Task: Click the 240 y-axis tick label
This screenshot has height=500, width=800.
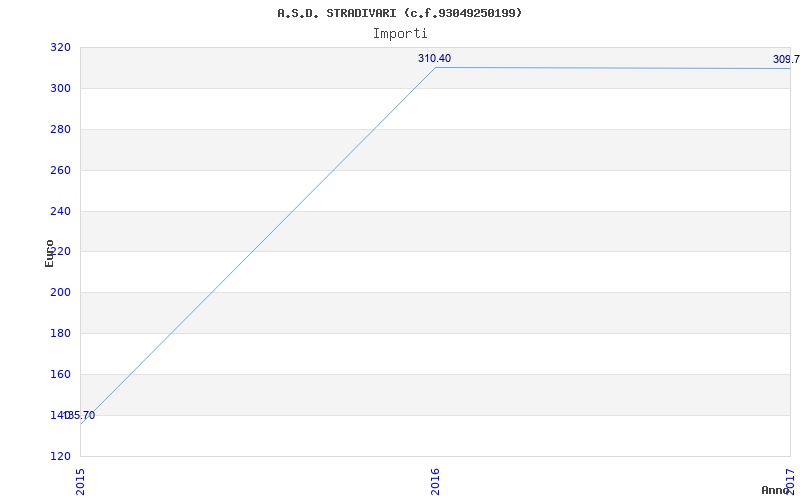Action: [x=60, y=211]
